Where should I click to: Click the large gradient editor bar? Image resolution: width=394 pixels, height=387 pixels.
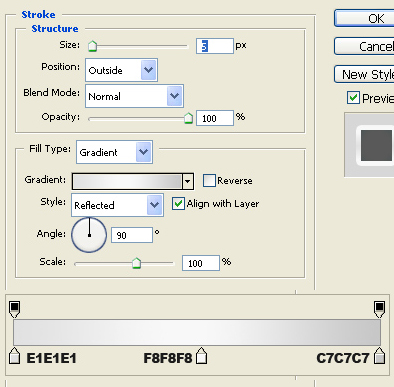pos(197,332)
